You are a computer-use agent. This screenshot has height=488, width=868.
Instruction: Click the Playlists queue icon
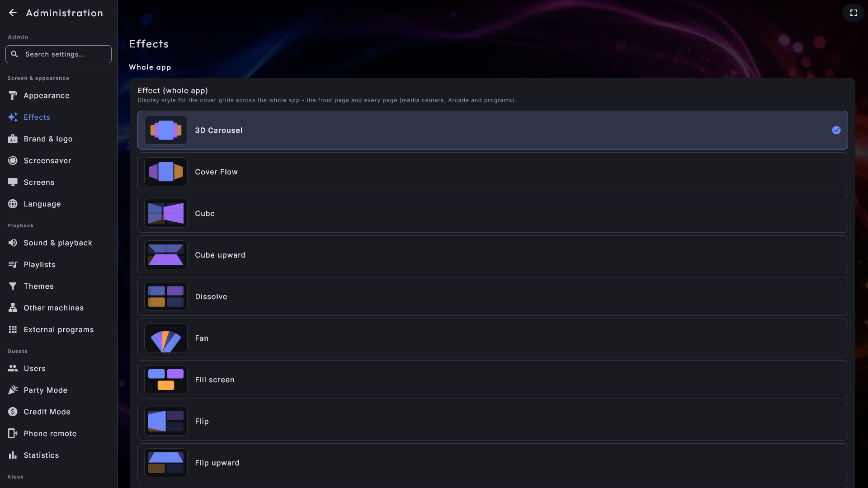13,264
